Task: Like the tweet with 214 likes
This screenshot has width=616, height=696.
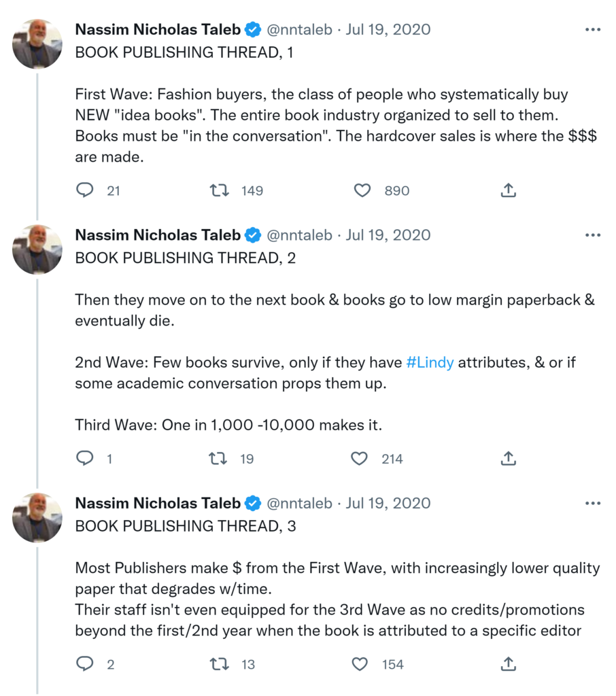Action: pyautogui.click(x=359, y=459)
